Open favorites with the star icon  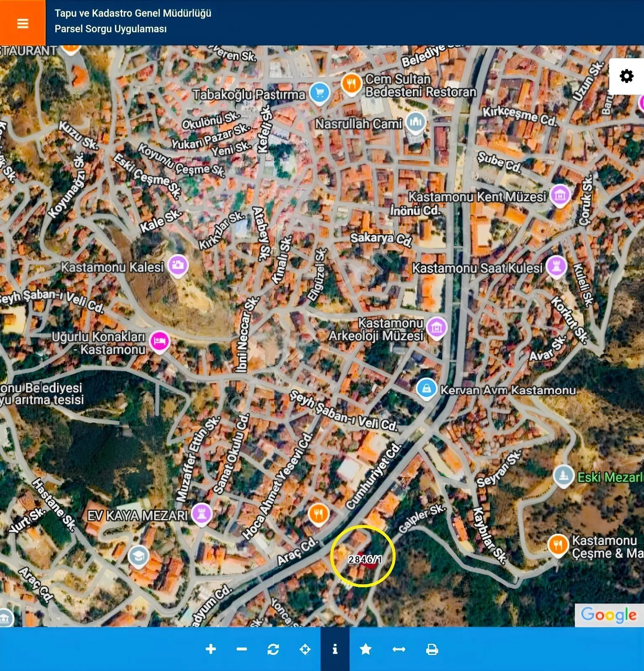point(366,649)
